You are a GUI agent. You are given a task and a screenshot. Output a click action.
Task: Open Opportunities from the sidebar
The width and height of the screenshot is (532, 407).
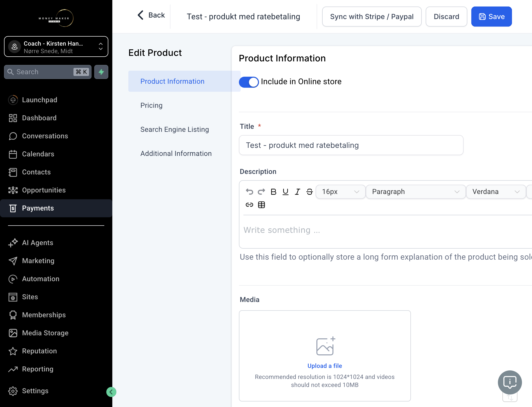tap(56, 190)
